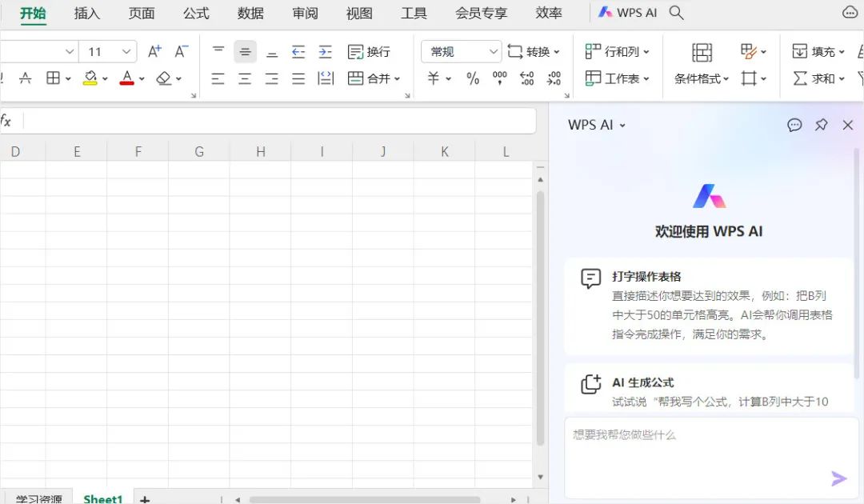Apply distributed alignment icon
864x504 pixels.
pyautogui.click(x=326, y=78)
